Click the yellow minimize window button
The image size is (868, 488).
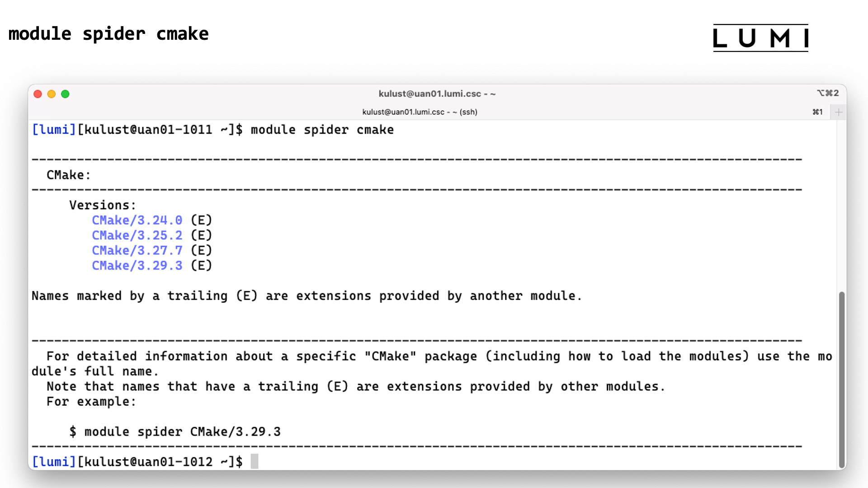(52, 94)
